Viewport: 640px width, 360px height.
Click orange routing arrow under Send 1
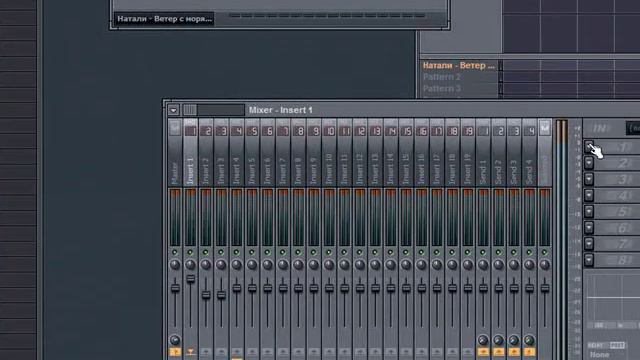(x=483, y=352)
